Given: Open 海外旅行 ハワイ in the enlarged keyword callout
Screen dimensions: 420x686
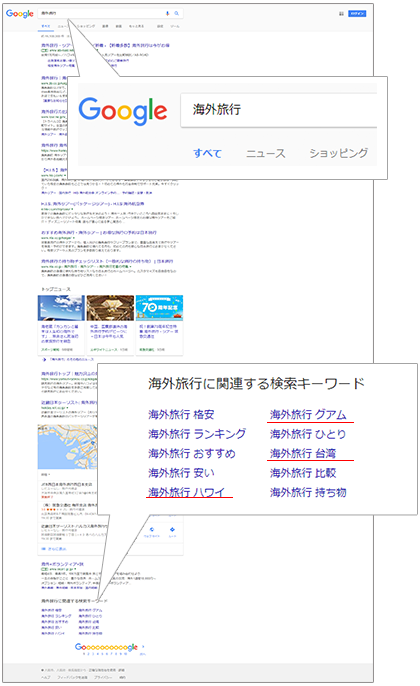Looking at the screenshot, I should point(186,492).
